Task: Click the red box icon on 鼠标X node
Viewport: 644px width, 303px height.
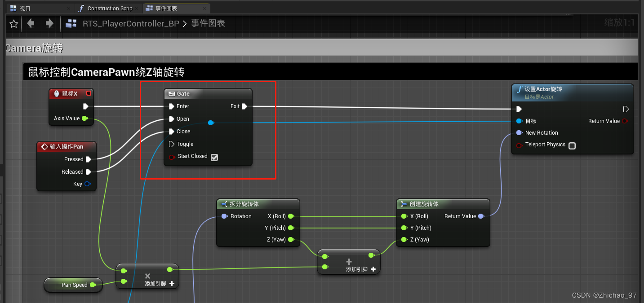Action: [89, 93]
